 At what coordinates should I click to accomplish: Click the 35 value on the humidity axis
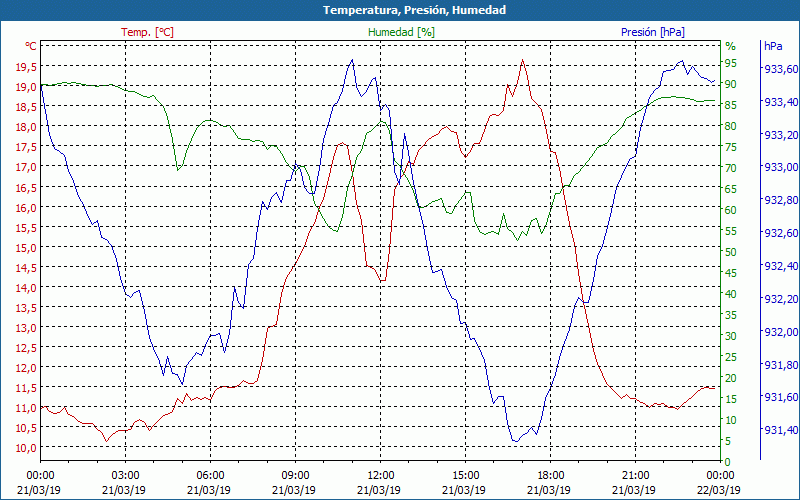click(x=731, y=315)
